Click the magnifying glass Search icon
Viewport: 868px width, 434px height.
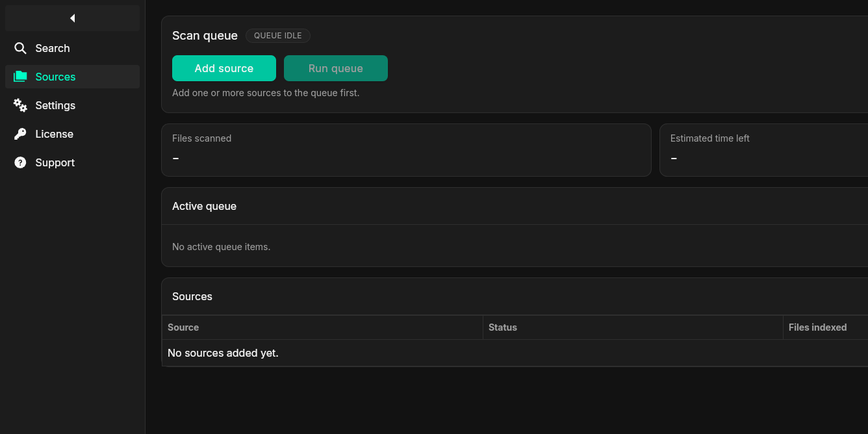pos(20,48)
